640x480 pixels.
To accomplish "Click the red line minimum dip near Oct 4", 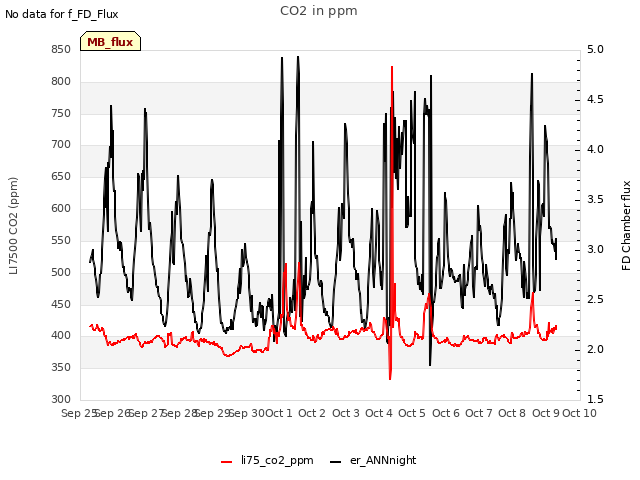I will 390,379.
